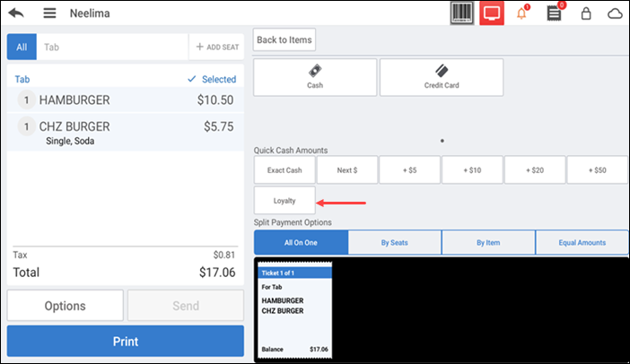Click the cloud sync status icon
Image resolution: width=630 pixels, height=364 pixels.
point(615,13)
